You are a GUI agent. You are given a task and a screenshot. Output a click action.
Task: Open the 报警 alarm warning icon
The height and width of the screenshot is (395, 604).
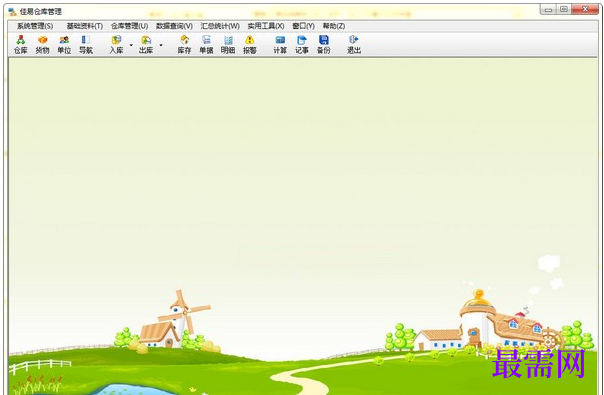(250, 44)
